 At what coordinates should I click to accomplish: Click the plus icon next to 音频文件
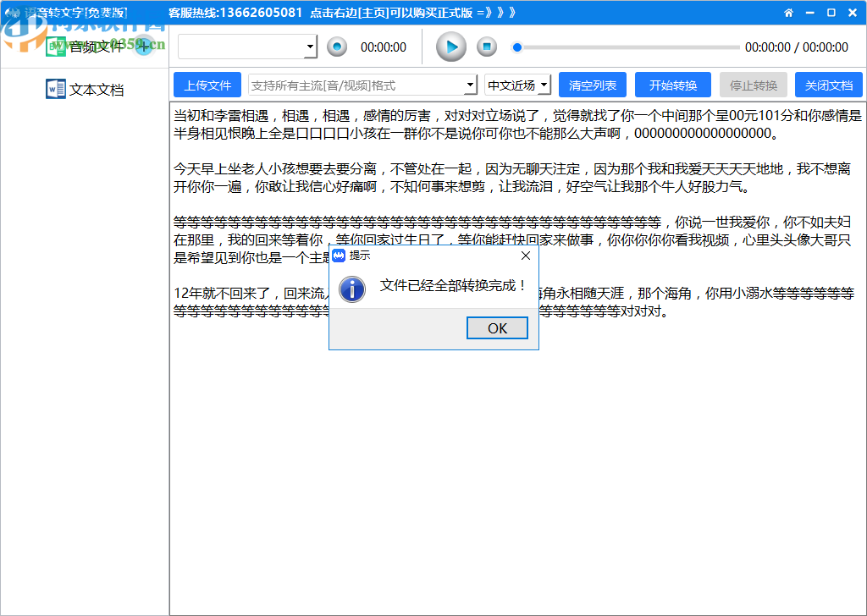click(x=142, y=47)
